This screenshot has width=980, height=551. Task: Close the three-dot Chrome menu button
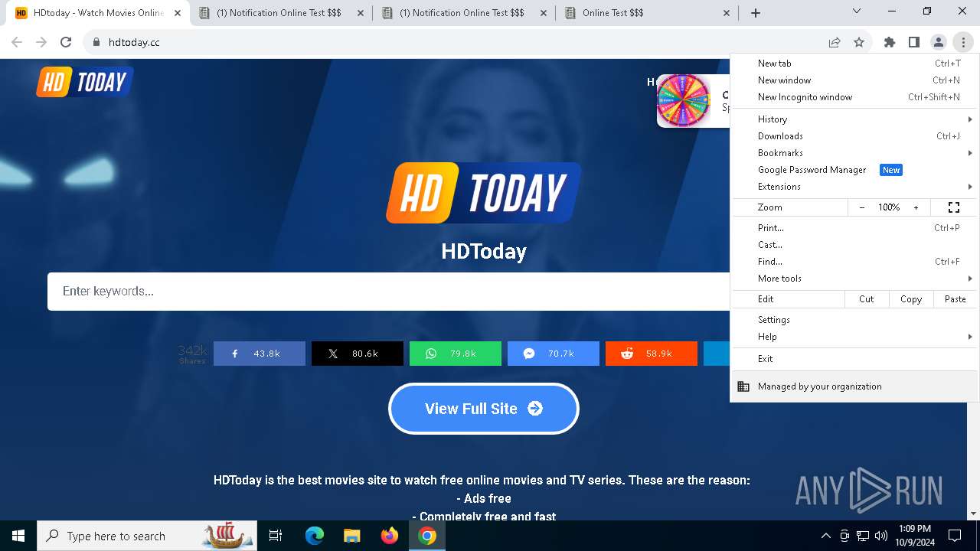coord(963,42)
